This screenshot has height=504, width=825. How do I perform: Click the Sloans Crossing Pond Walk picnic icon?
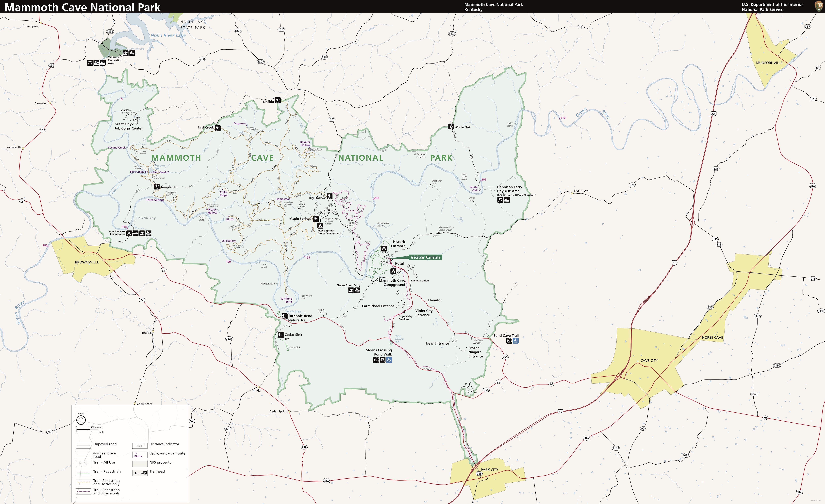382,360
